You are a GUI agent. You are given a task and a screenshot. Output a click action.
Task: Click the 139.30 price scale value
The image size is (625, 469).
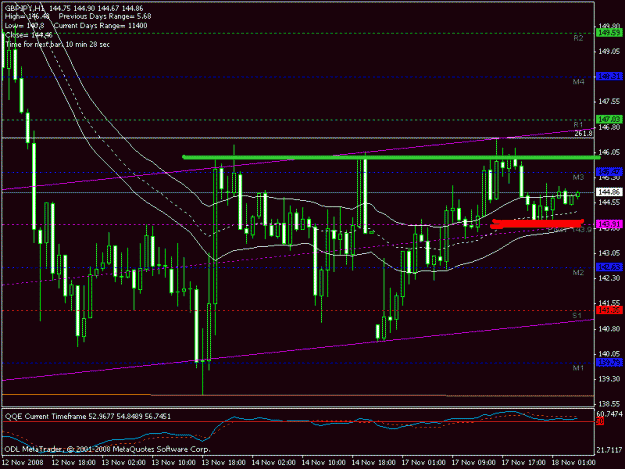coord(609,379)
